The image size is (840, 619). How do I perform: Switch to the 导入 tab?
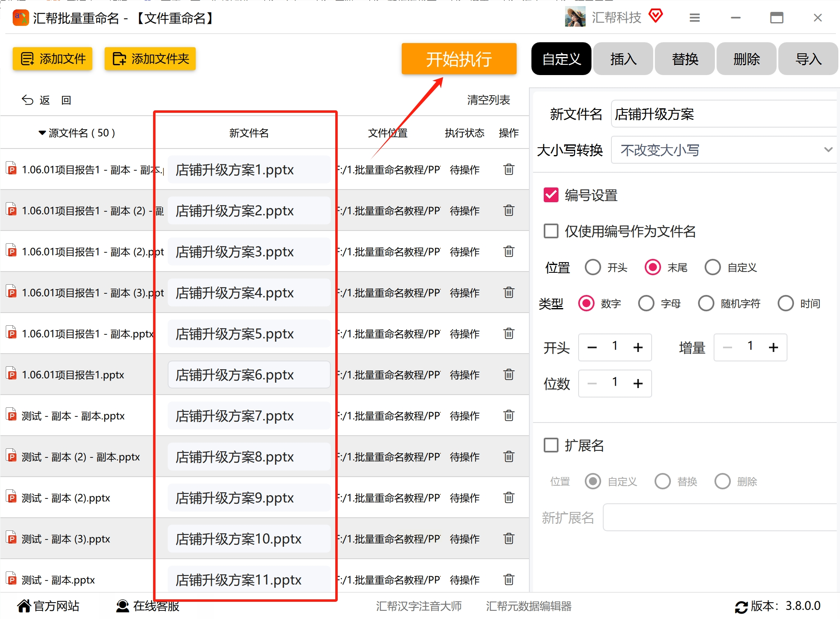pos(808,59)
